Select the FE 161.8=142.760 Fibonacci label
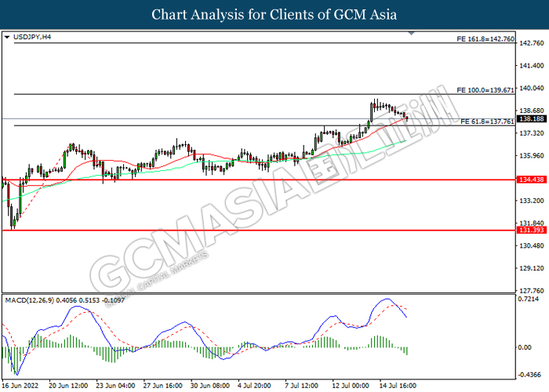Screen dimensions: 549x392 tap(485, 39)
